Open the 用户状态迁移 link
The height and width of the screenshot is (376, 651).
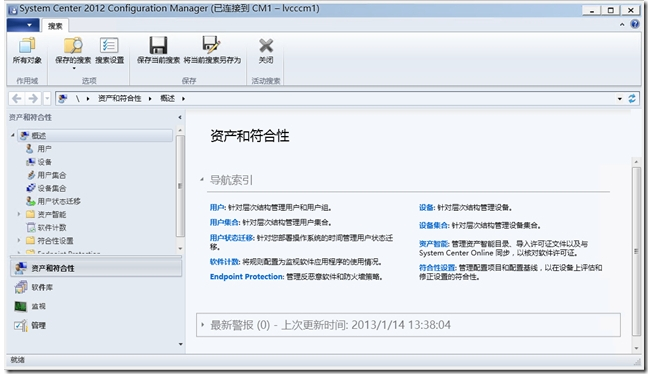tap(231, 238)
